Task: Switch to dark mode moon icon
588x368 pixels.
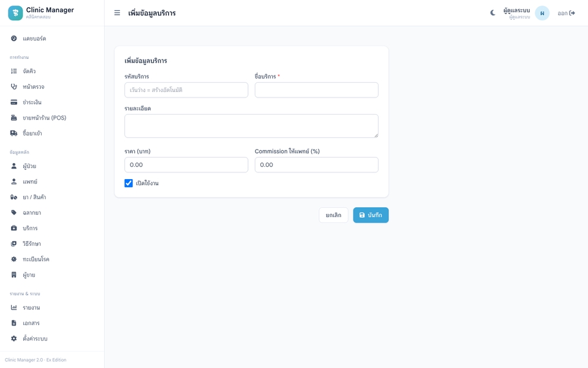Action: [492, 13]
